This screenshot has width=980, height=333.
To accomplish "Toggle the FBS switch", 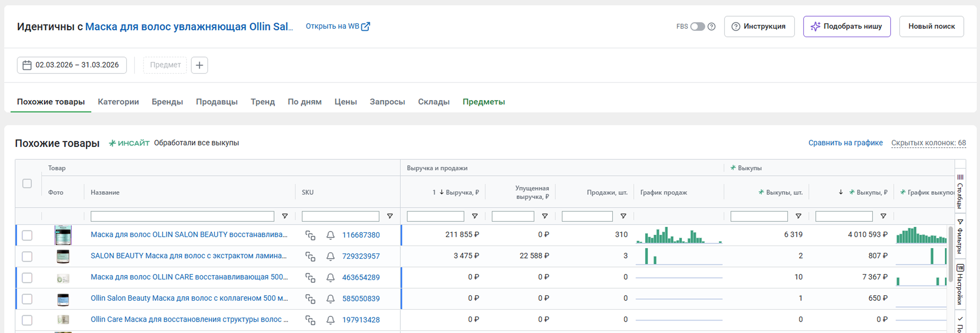I will pos(697,27).
